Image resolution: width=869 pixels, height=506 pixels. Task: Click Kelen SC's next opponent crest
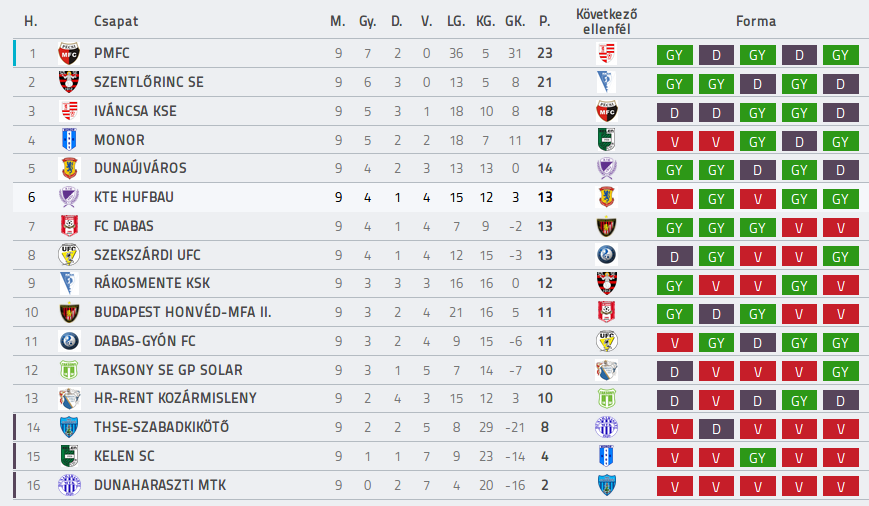click(x=607, y=456)
